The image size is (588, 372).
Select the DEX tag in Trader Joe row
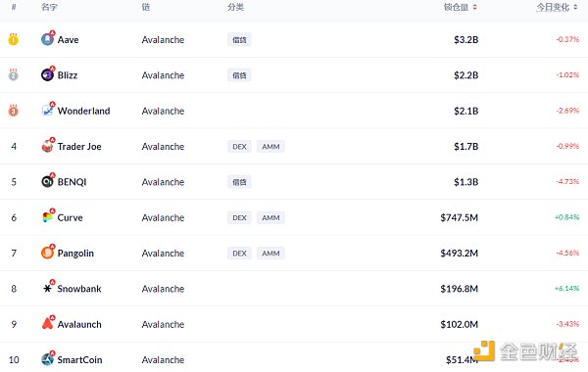(239, 147)
